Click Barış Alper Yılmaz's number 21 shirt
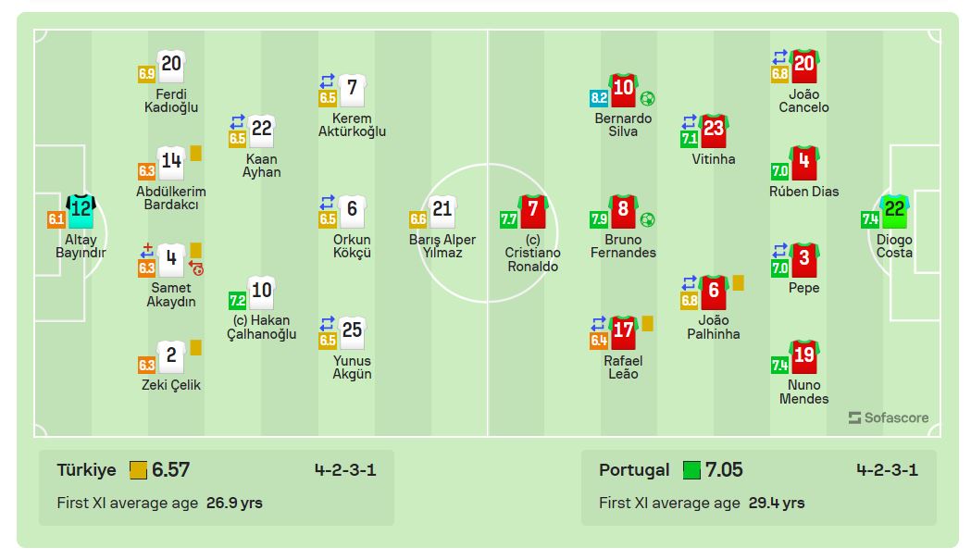971x560 pixels. (442, 210)
